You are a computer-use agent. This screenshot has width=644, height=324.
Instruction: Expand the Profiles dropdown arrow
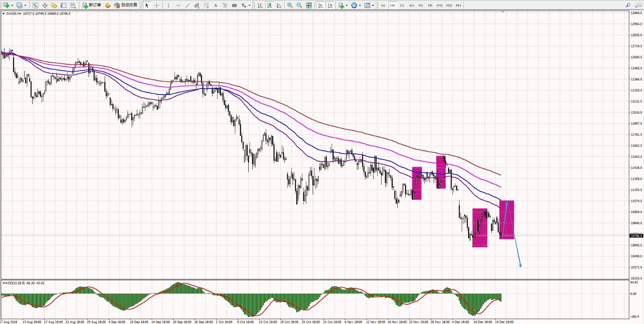(x=25, y=6)
